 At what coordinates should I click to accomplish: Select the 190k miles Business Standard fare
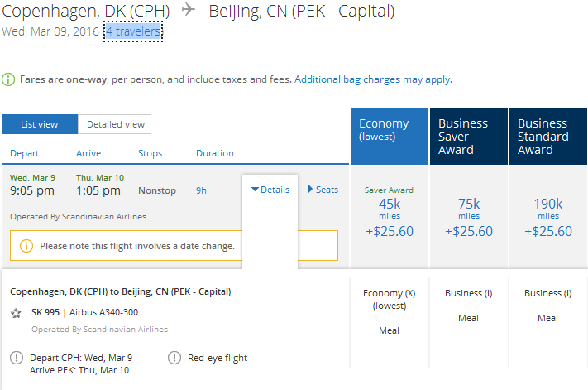click(x=547, y=217)
